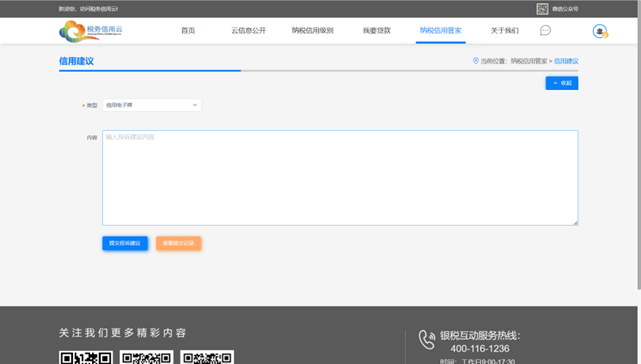Click the phone hotline icon in footer
This screenshot has height=364, width=641.
tap(427, 340)
